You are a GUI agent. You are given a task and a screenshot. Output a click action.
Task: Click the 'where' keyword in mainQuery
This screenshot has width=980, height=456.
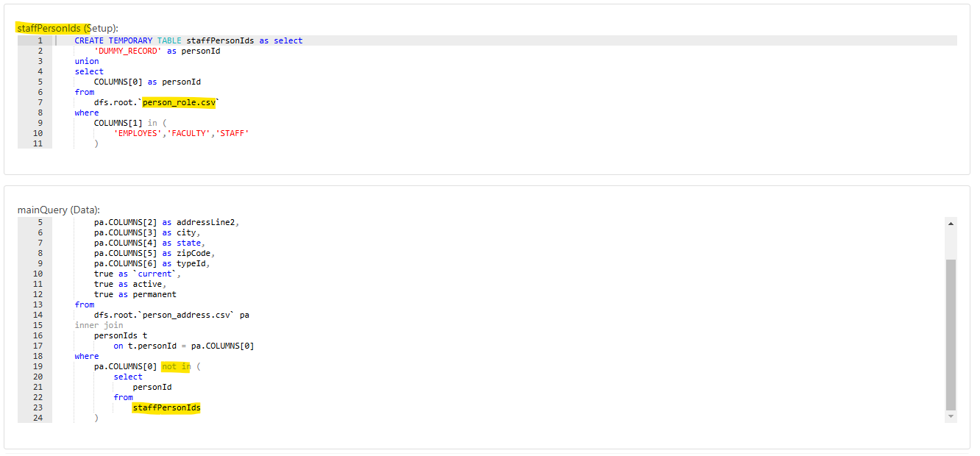87,356
